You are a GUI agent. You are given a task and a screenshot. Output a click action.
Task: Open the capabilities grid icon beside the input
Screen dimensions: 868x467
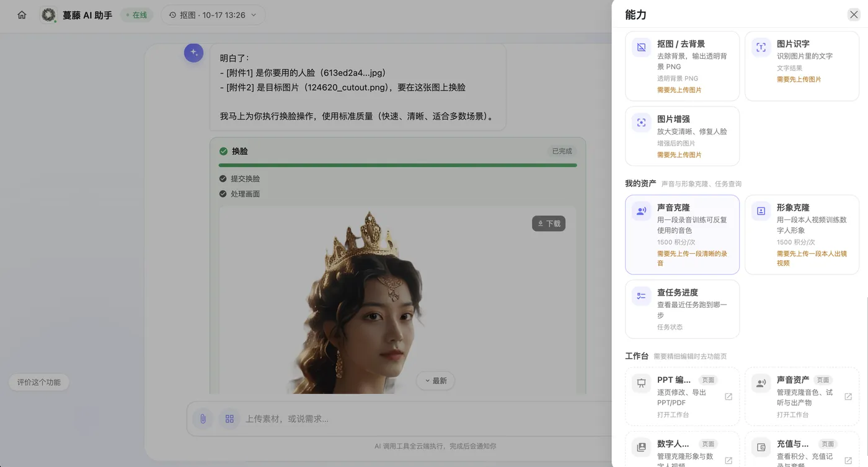(229, 419)
